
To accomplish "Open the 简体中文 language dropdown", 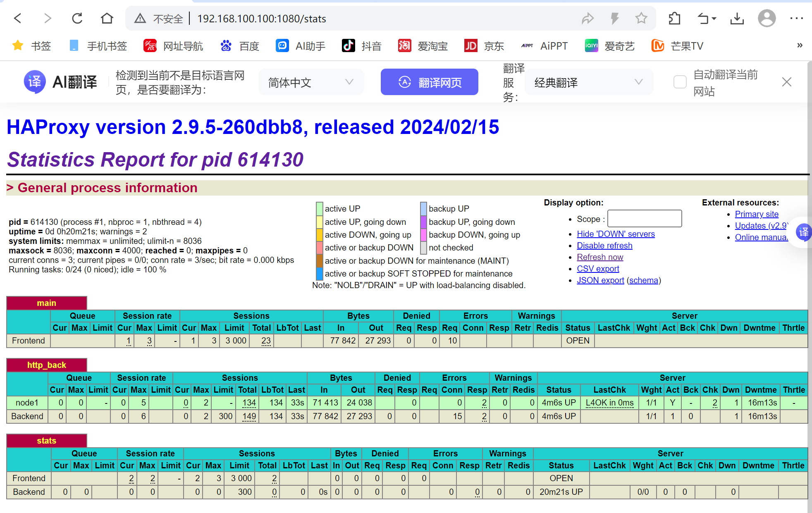I will tap(311, 82).
